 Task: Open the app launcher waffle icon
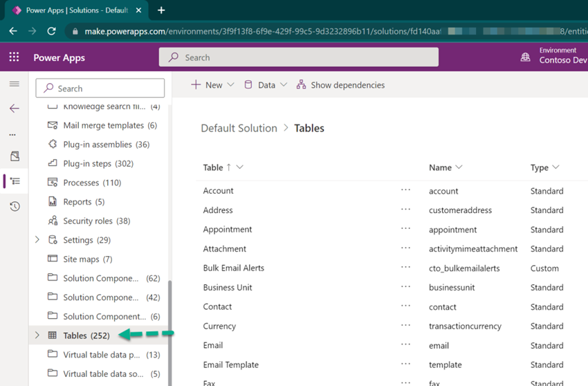coord(15,57)
